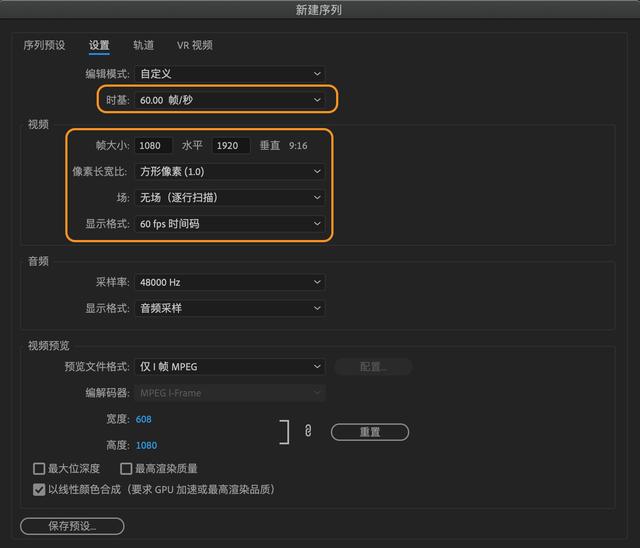Select the 设置 tab
The height and width of the screenshot is (548, 640).
(99, 45)
